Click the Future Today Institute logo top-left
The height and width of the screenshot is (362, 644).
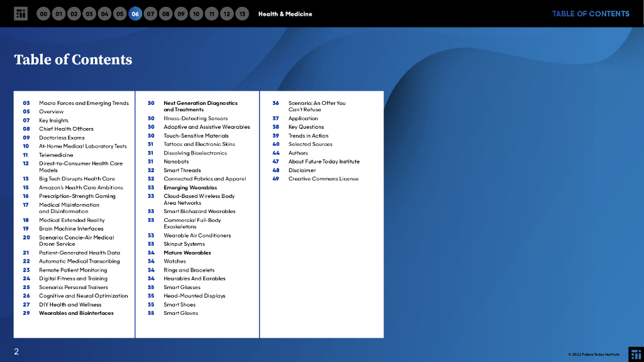click(21, 14)
